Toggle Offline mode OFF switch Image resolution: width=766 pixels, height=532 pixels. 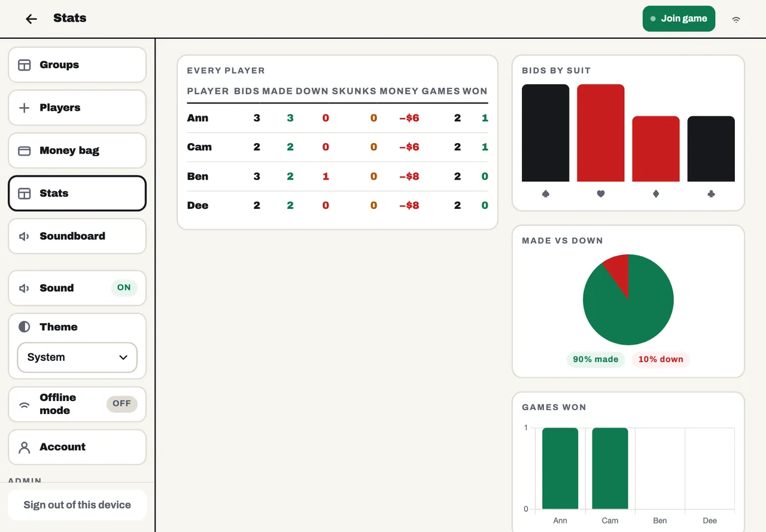click(121, 404)
